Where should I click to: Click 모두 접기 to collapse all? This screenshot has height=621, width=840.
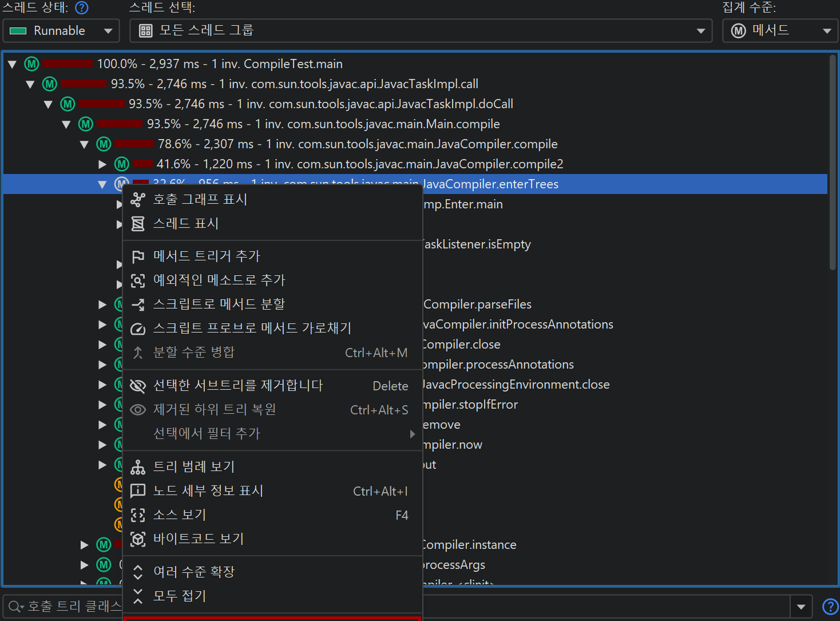coord(180,596)
